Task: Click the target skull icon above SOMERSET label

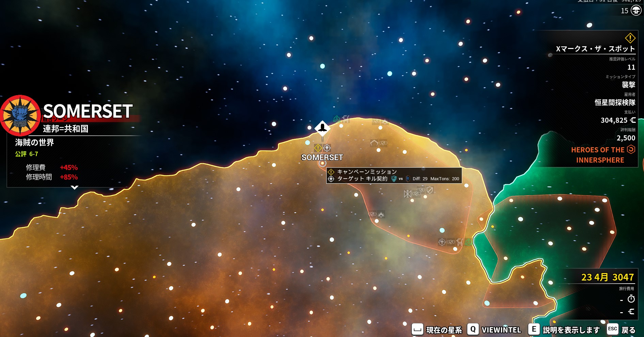Action: [x=327, y=148]
